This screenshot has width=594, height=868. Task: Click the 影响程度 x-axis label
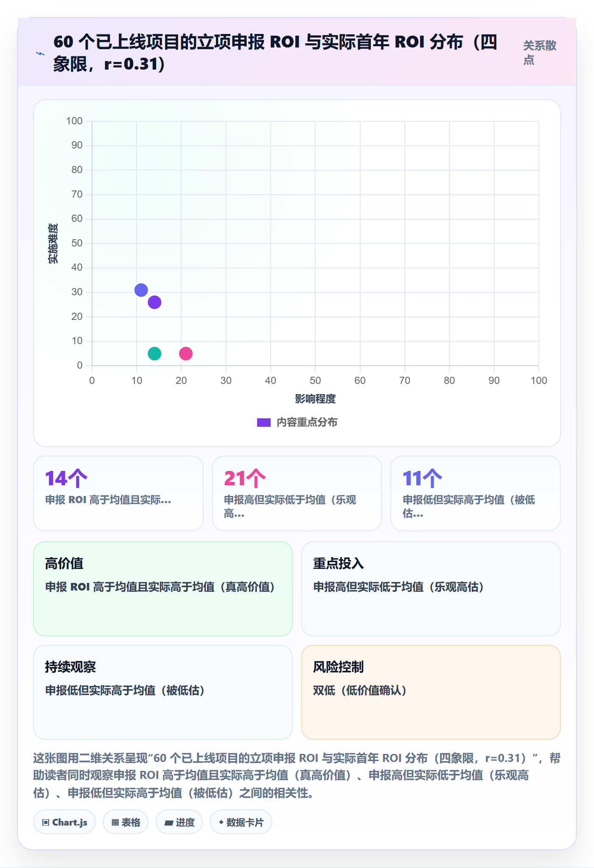point(315,399)
